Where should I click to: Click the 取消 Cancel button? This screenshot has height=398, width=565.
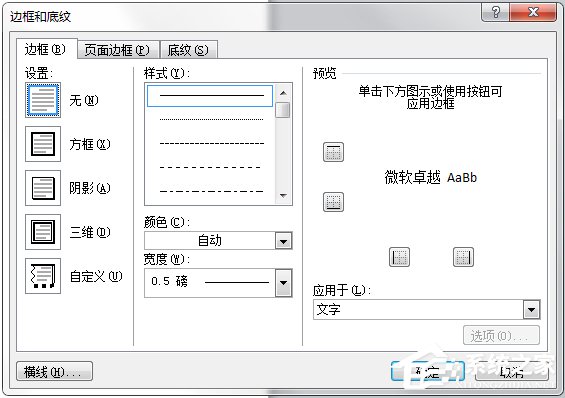coord(512,371)
